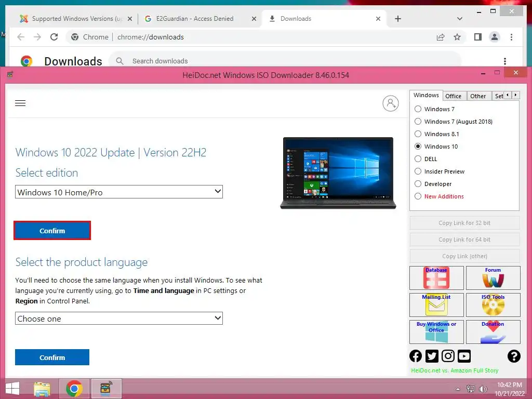The height and width of the screenshot is (399, 532).
Task: Select Windows 10 radio button
Action: [418, 147]
